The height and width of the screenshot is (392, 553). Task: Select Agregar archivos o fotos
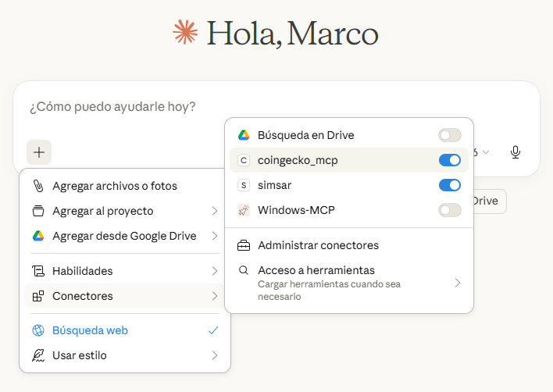pyautogui.click(x=125, y=186)
